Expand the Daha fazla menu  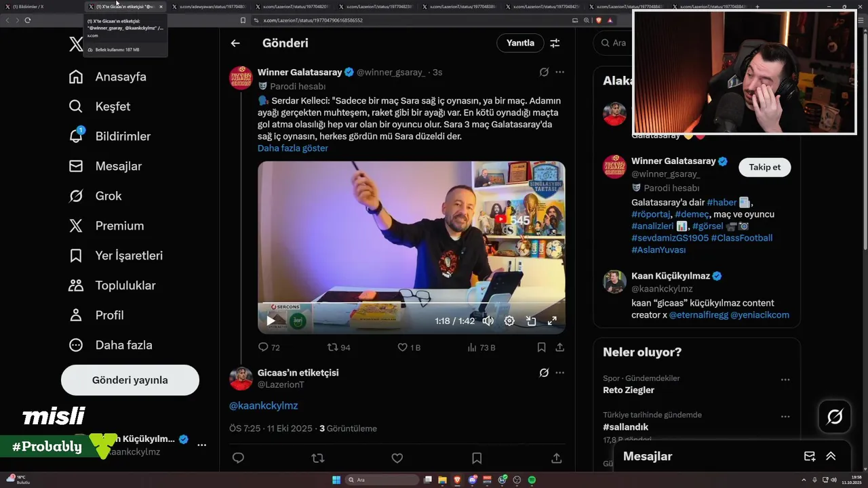pyautogui.click(x=111, y=345)
